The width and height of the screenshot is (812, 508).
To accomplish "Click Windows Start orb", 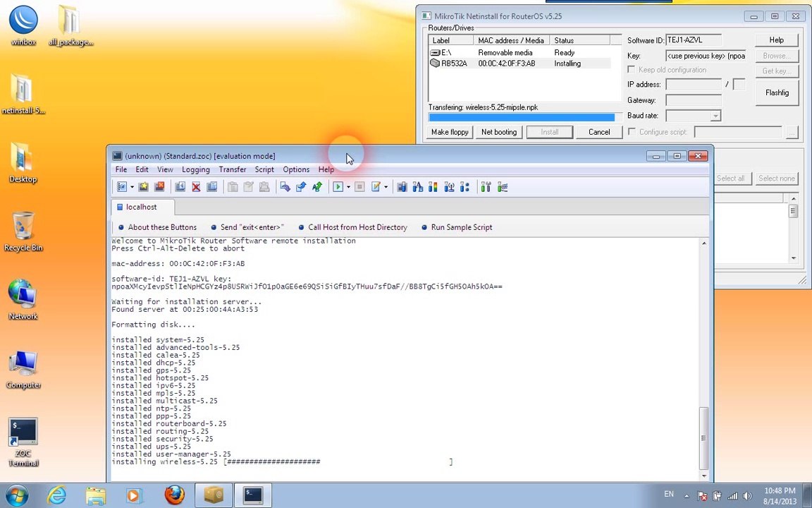I will 17,495.
